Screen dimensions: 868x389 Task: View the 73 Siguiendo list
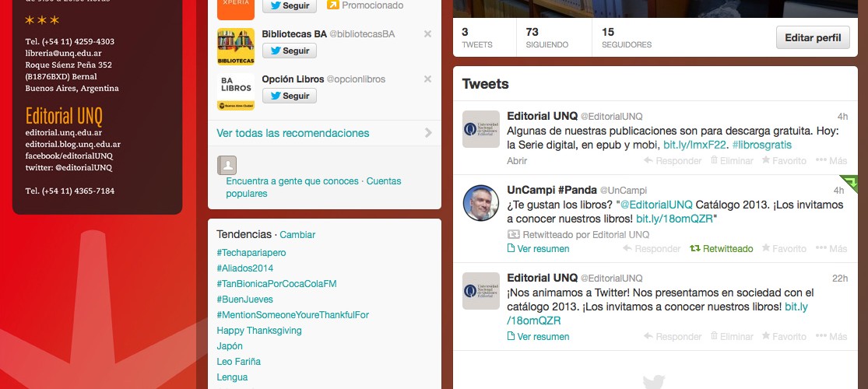click(x=547, y=37)
